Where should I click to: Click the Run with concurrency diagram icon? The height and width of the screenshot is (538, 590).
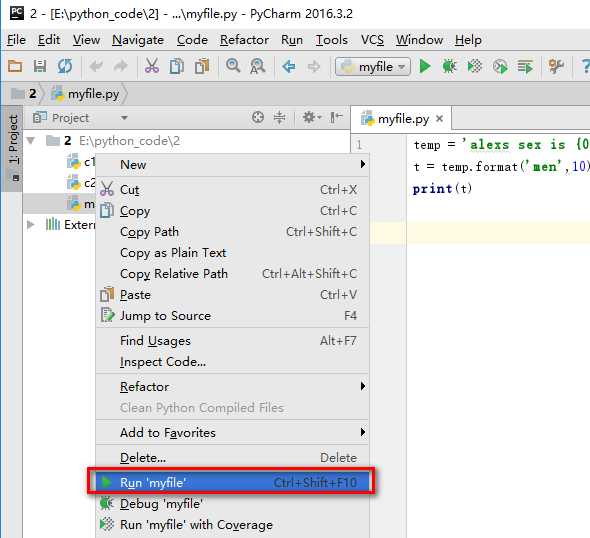click(x=525, y=67)
